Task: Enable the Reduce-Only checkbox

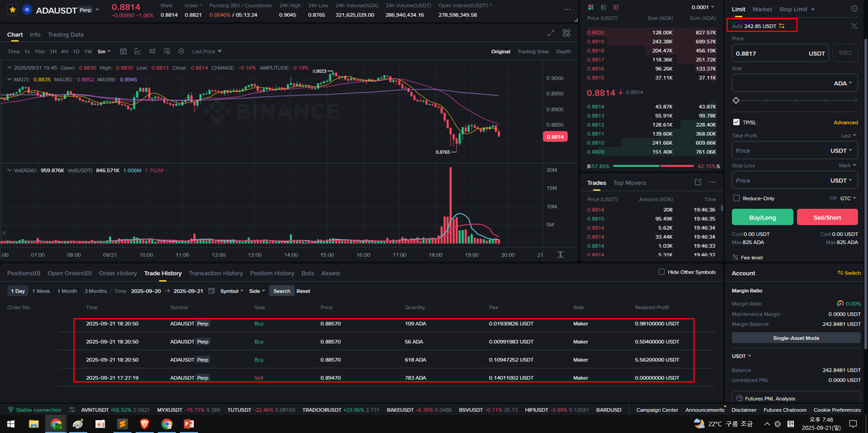Action: tap(736, 198)
